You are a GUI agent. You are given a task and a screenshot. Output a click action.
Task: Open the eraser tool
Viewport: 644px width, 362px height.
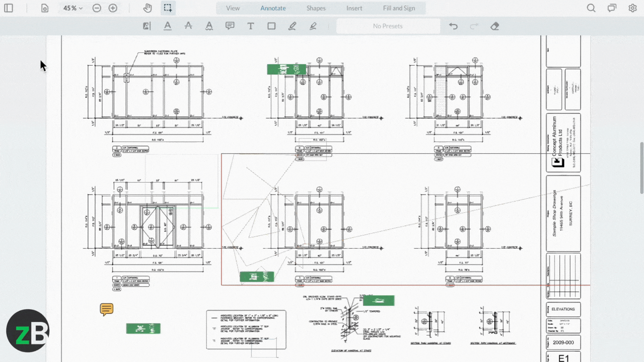pos(494,26)
